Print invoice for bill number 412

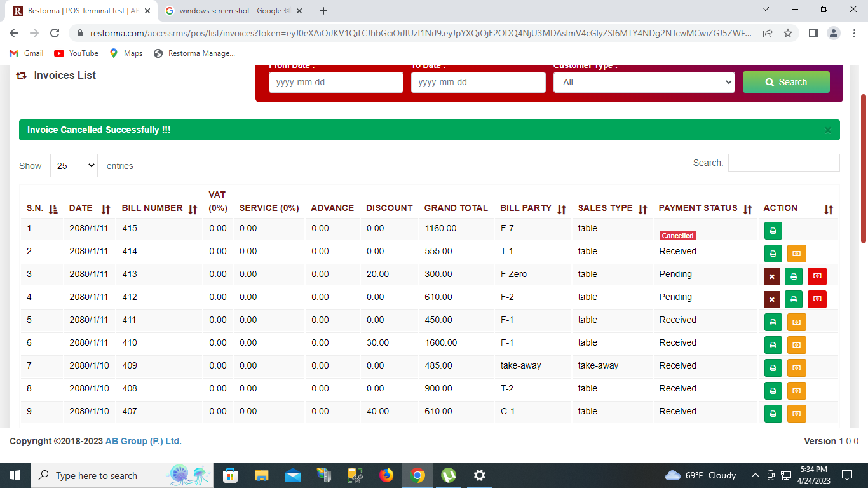794,299
